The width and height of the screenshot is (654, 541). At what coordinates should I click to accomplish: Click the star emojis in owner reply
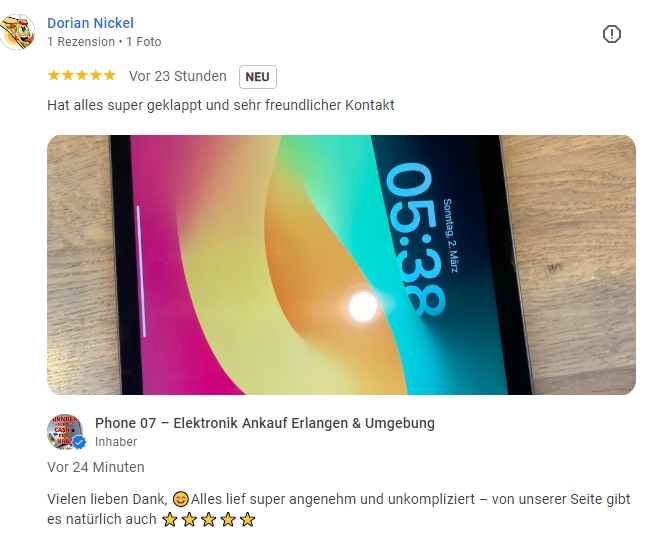208,520
